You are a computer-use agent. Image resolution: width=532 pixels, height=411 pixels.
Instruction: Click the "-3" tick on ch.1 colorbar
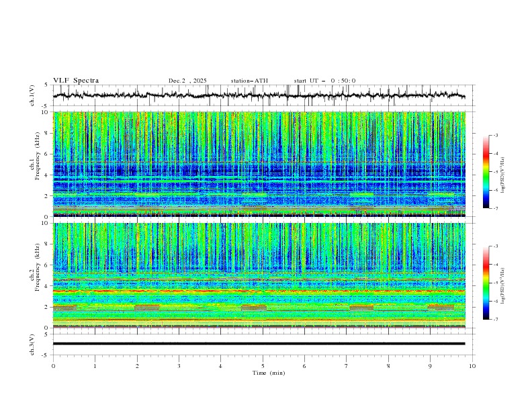[x=496, y=135]
